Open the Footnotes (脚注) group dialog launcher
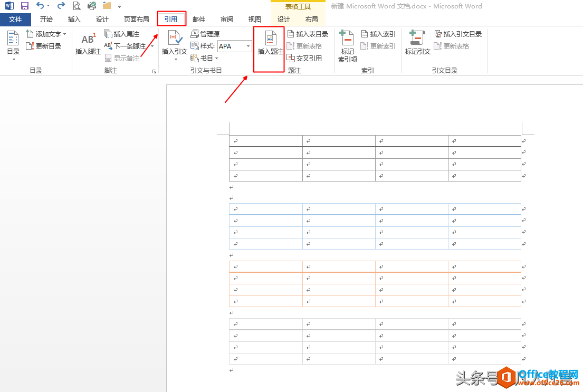The image size is (583, 392). tap(155, 71)
